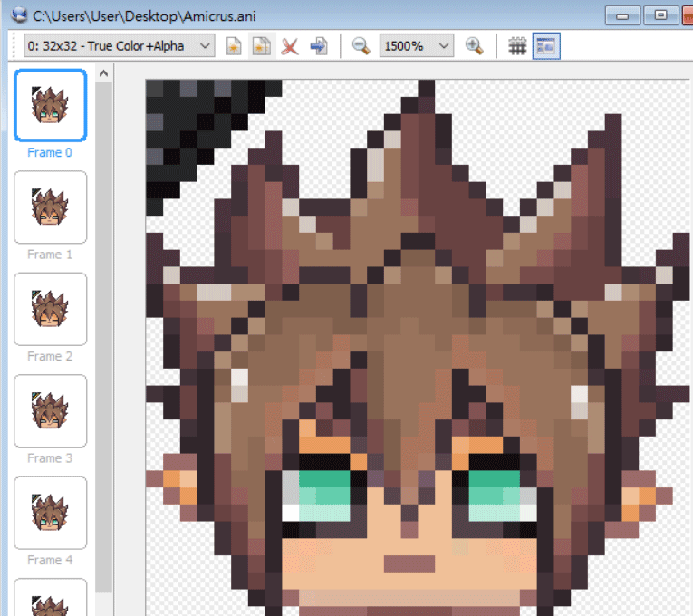Image resolution: width=693 pixels, height=616 pixels.
Task: Select the Frame 0 thumbnail
Action: [x=51, y=105]
